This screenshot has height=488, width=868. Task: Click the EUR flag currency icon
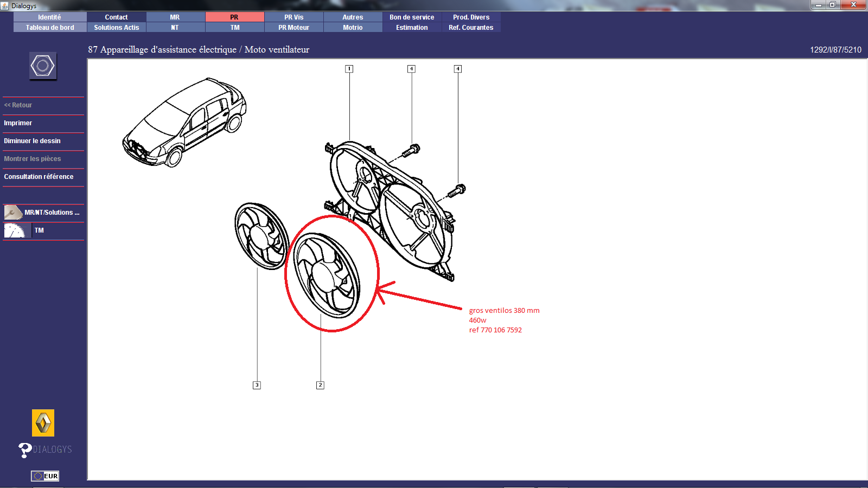(x=45, y=476)
